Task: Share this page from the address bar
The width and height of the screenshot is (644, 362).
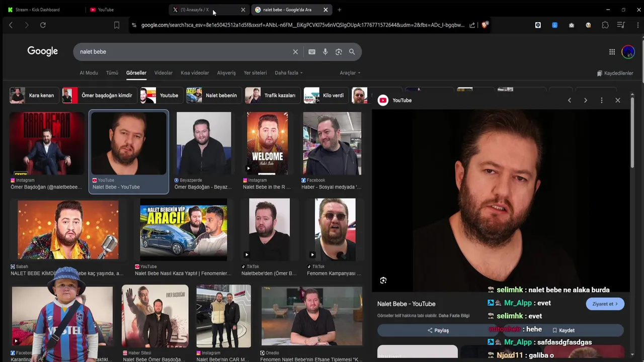Action: click(x=472, y=25)
